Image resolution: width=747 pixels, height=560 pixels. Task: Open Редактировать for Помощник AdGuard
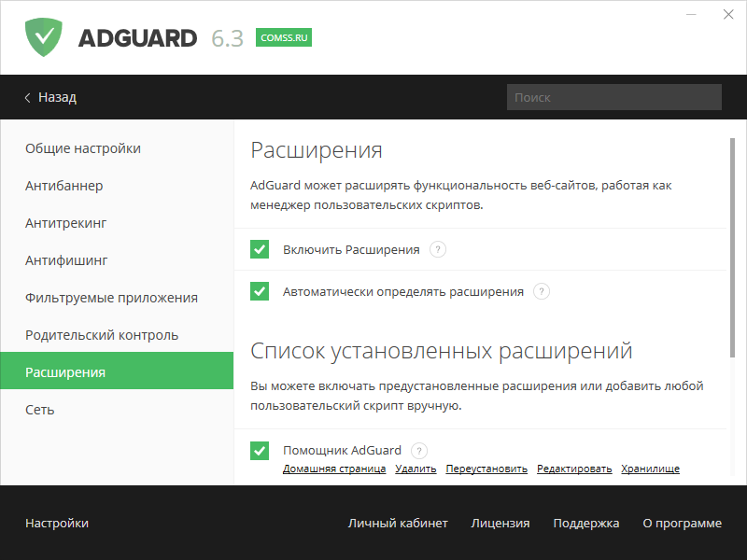[x=574, y=469]
